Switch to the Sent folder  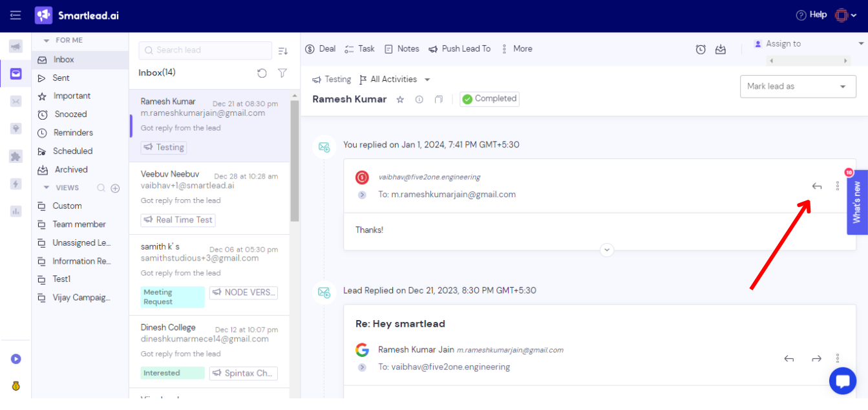coord(61,77)
